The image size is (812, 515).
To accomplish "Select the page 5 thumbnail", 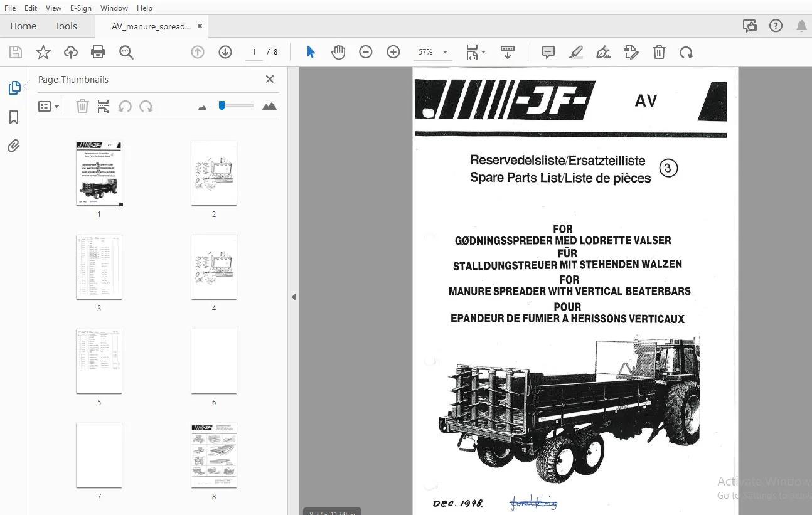I will pyautogui.click(x=99, y=361).
